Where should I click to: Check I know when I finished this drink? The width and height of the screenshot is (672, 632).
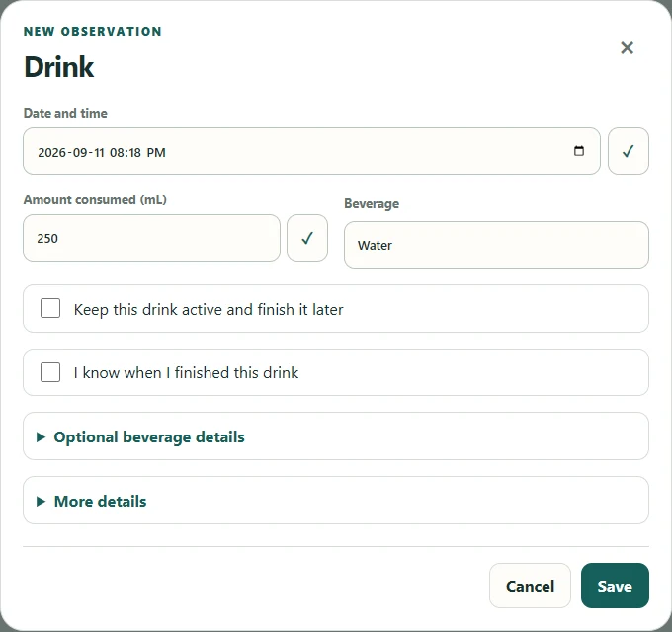[50, 372]
